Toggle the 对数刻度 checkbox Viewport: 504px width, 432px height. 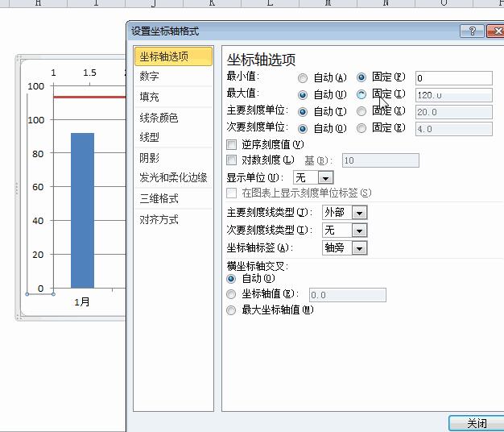[232, 160]
